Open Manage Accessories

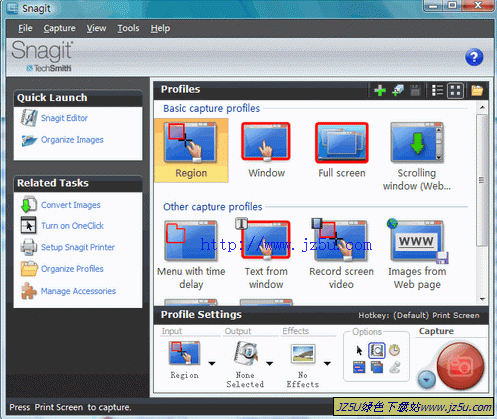click(x=78, y=291)
